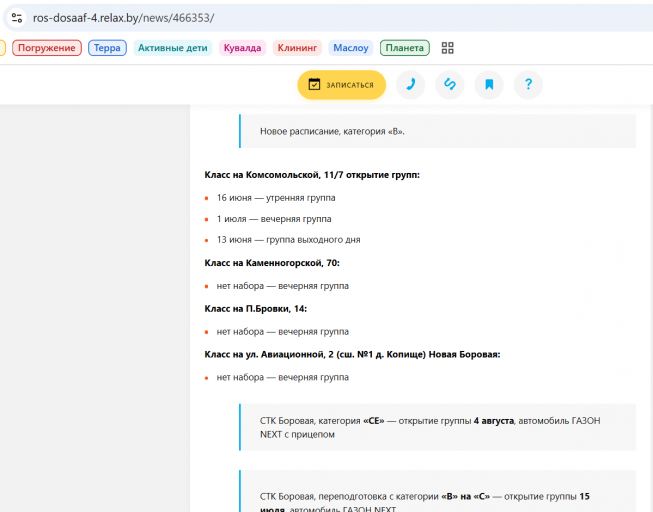Open the Активные дети bookmark
Screen dimensions: 653x512
coord(172,48)
